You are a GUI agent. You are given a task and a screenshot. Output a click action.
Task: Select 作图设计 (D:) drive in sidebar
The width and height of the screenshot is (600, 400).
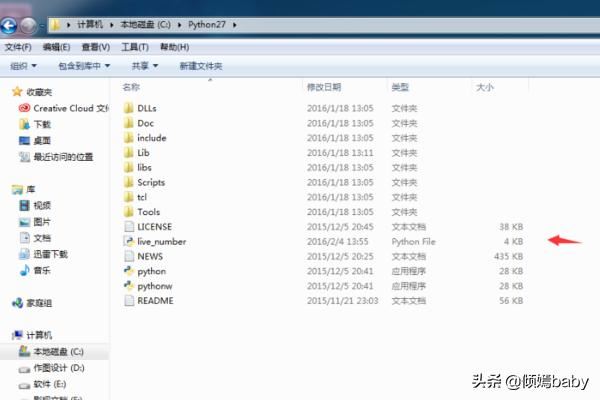[59, 368]
